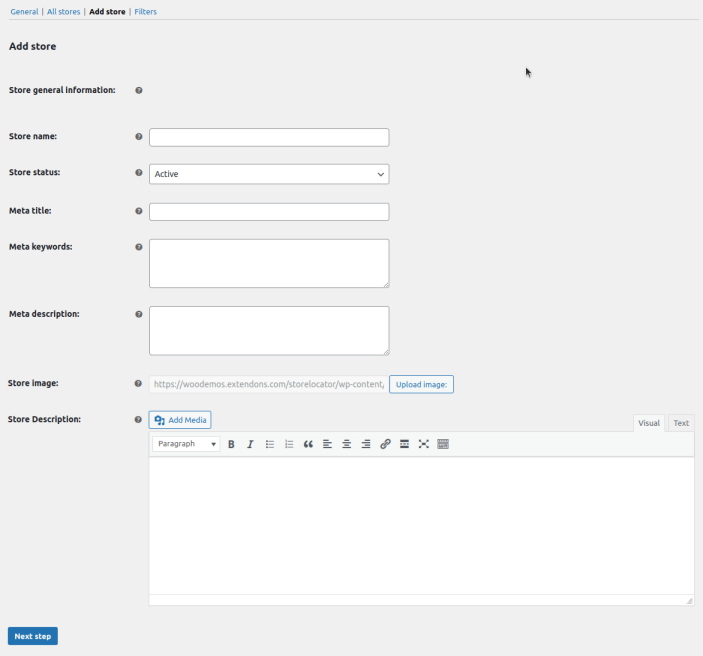Open help tooltip for Store name

[x=139, y=136]
